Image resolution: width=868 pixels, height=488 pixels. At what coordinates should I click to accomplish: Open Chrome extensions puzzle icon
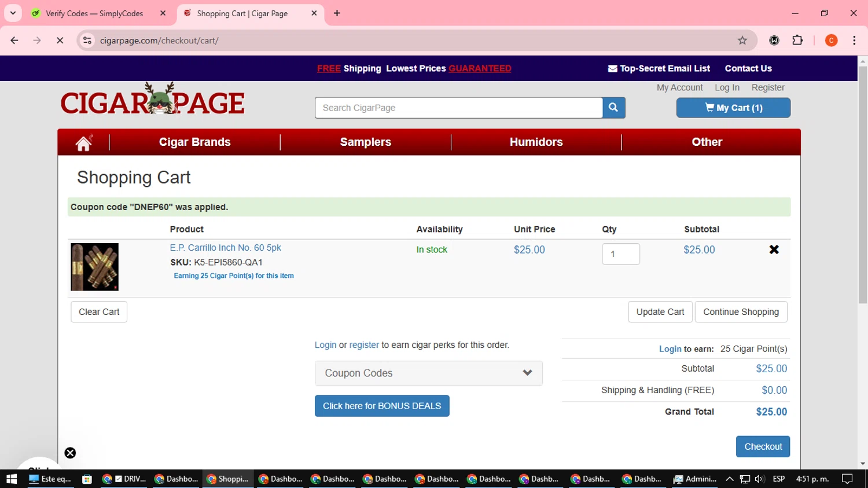(x=797, y=41)
